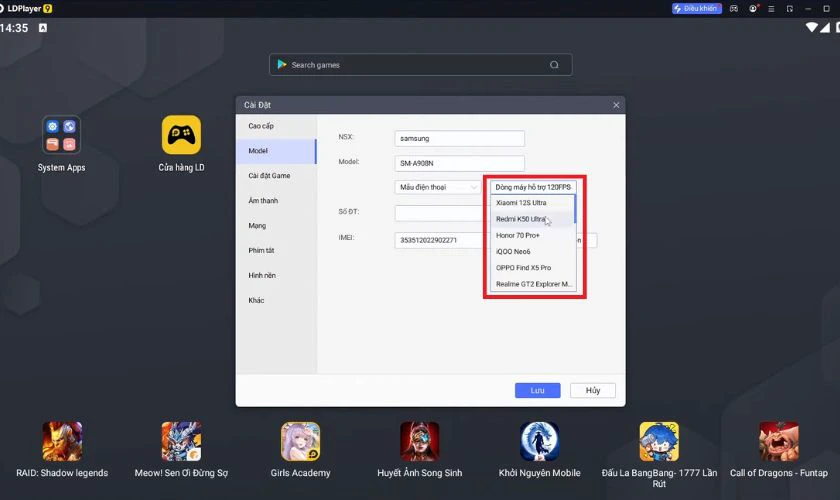The height and width of the screenshot is (500, 840).
Task: Open the Âm thanh settings tab
Action: click(x=276, y=200)
